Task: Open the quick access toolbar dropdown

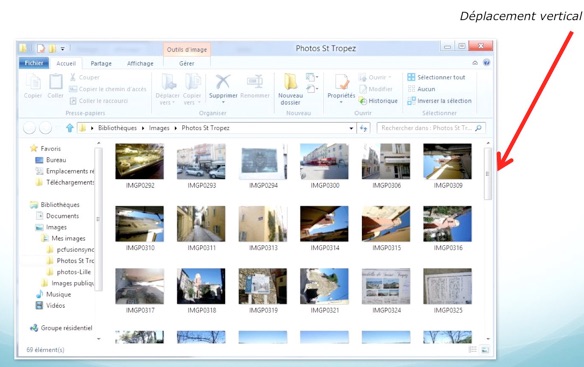Action: pos(63,48)
